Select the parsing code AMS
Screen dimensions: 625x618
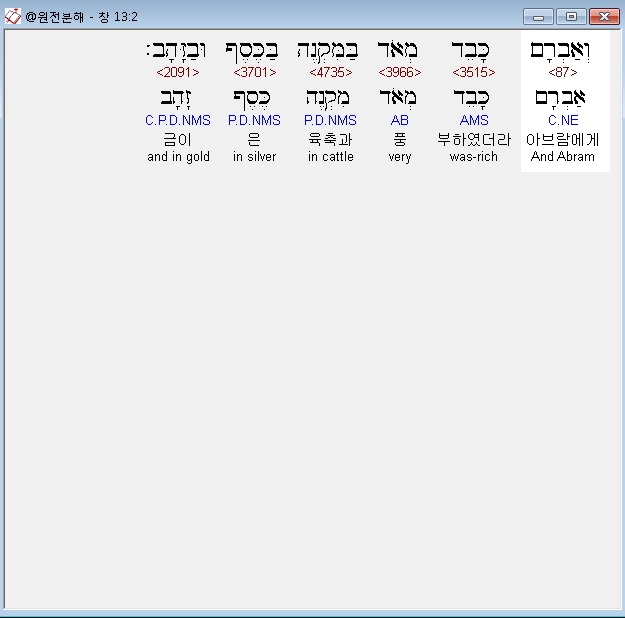(474, 120)
